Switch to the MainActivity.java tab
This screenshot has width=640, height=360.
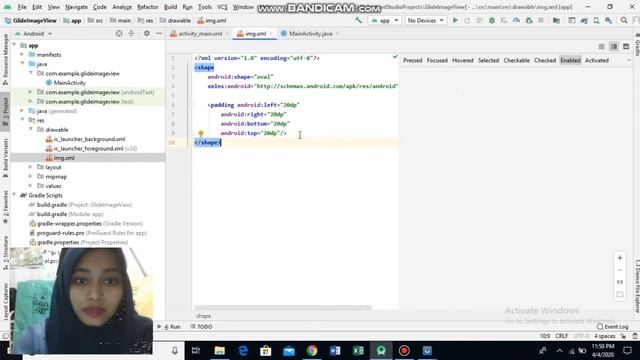[x=310, y=33]
